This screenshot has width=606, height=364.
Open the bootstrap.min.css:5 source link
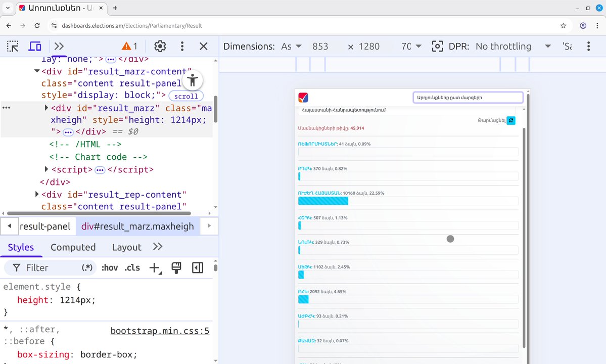(x=160, y=331)
